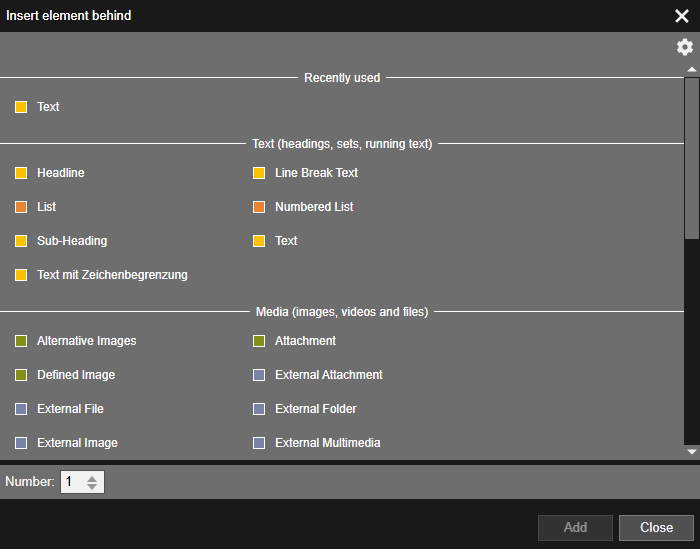The height and width of the screenshot is (549, 700).
Task: Increase Number with stepper up arrow
Action: [x=92, y=478]
